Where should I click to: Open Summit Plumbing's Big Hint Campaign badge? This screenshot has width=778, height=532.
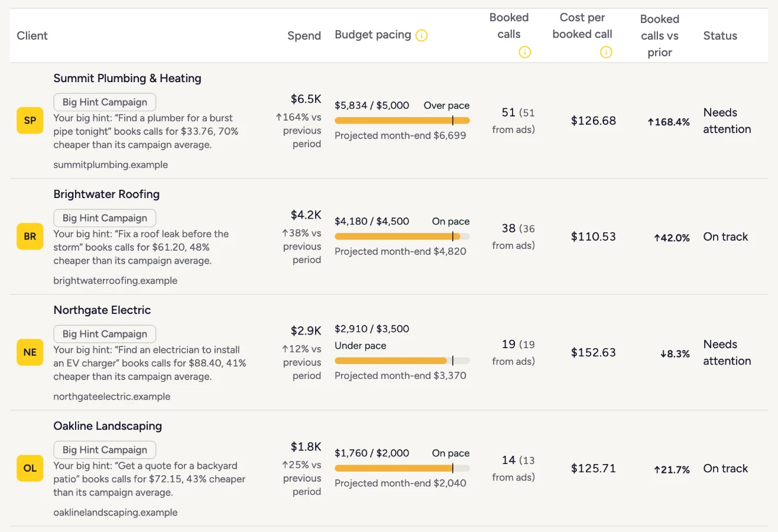pos(105,102)
